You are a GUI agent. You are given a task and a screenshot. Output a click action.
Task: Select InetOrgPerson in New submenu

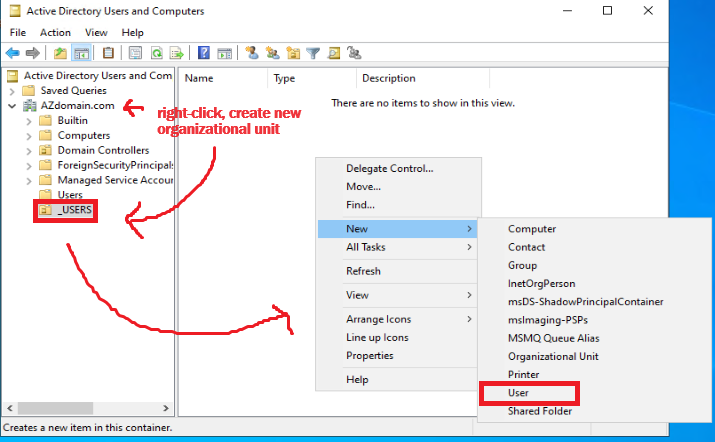click(595, 284)
